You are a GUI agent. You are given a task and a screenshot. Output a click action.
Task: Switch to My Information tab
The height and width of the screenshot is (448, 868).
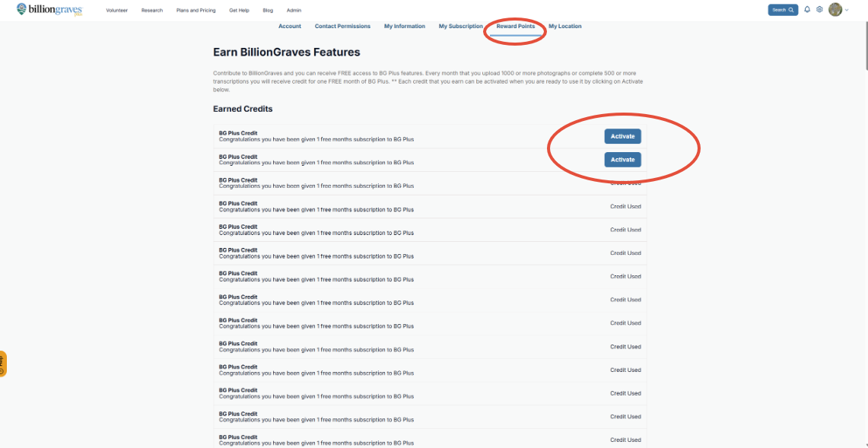tap(405, 26)
